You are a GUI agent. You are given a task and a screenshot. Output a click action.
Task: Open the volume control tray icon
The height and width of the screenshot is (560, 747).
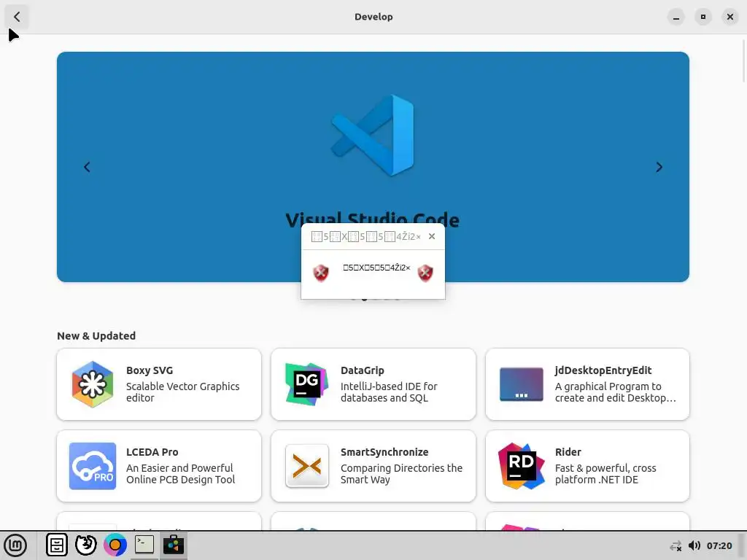[x=694, y=545]
